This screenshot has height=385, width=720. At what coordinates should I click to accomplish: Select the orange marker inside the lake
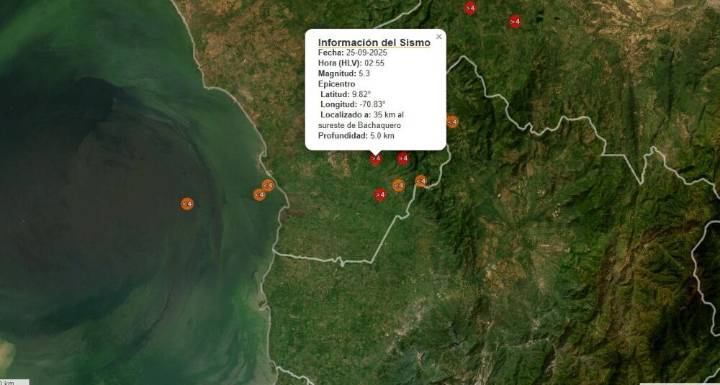click(186, 204)
